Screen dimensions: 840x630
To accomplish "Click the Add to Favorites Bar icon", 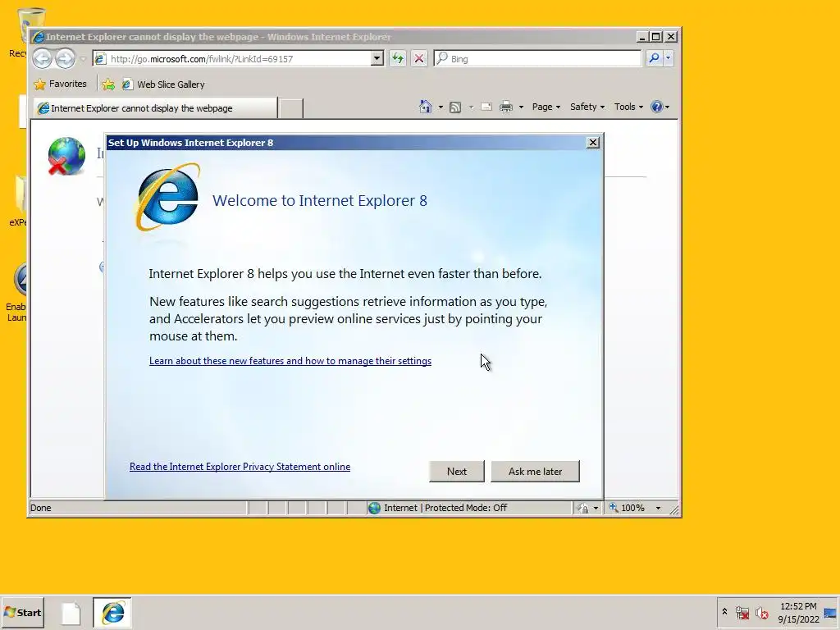I will click(108, 84).
